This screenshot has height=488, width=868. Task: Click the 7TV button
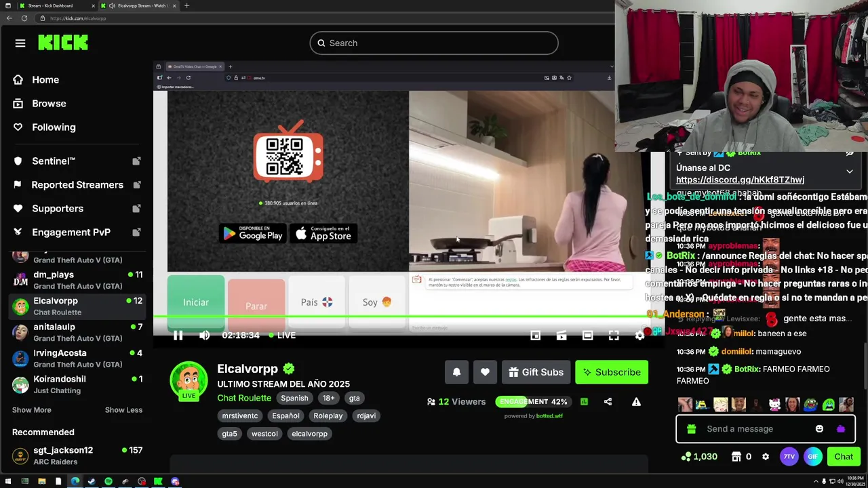point(789,457)
